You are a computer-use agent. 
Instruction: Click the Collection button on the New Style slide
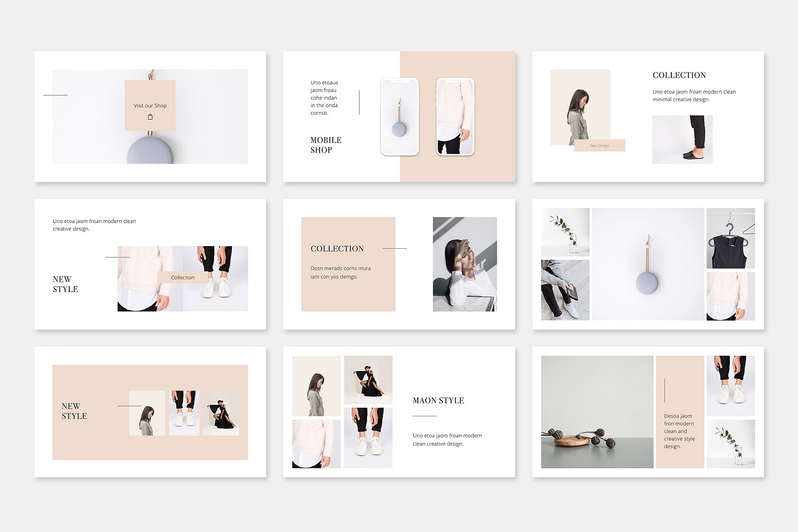click(183, 277)
